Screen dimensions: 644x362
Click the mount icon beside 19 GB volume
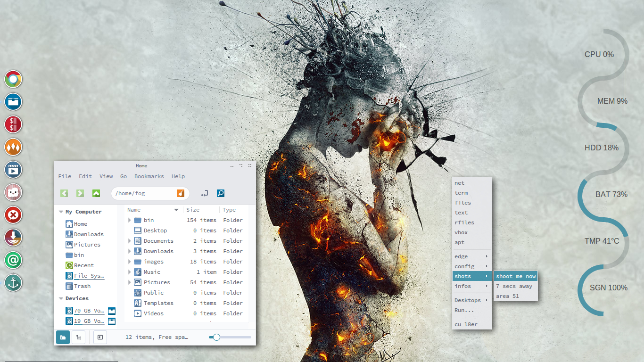click(112, 321)
